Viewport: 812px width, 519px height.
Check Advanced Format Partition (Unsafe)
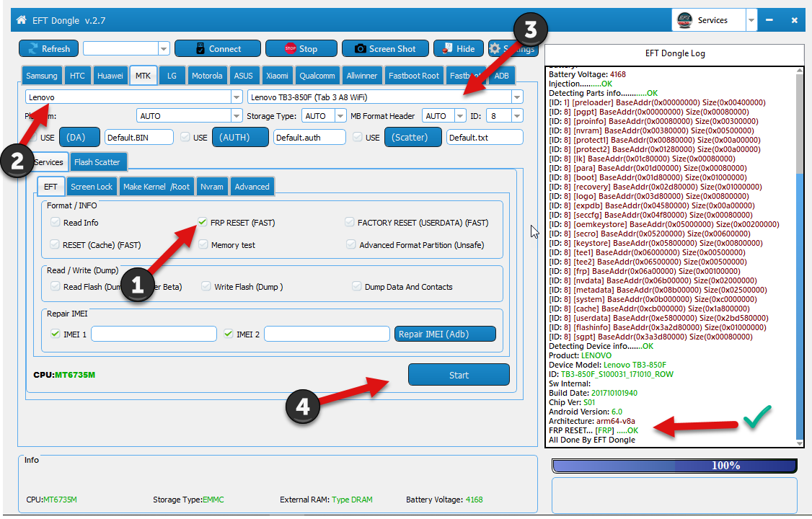tap(351, 244)
